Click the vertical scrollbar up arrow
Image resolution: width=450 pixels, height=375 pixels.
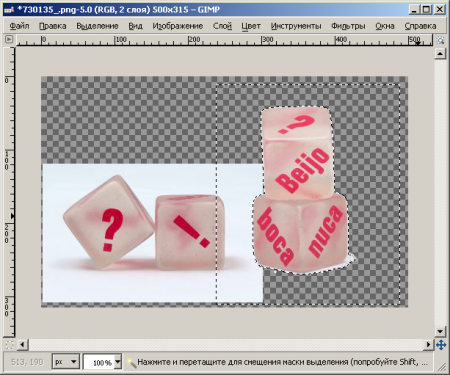point(440,53)
